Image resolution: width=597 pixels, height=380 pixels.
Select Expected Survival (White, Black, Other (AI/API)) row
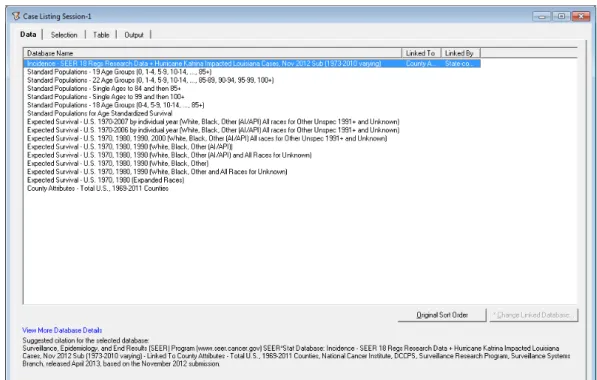tap(130, 147)
